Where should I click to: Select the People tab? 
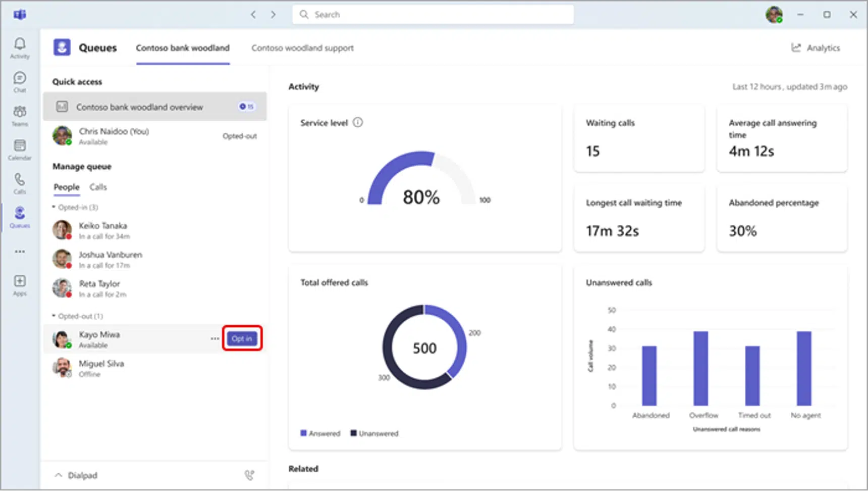(67, 187)
